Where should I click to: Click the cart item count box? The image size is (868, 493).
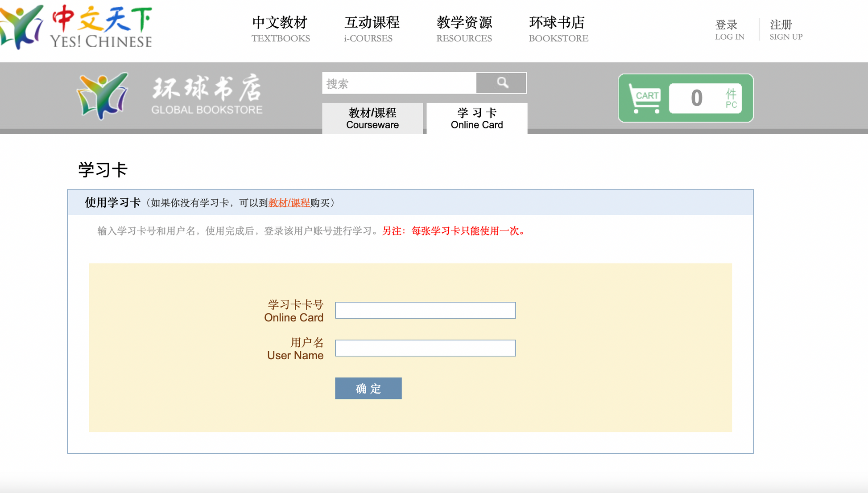click(x=705, y=98)
